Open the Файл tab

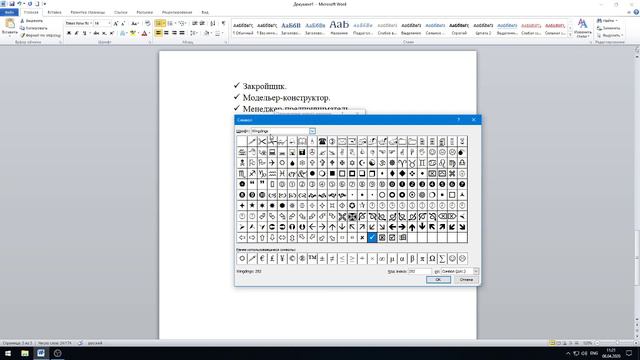coord(9,12)
